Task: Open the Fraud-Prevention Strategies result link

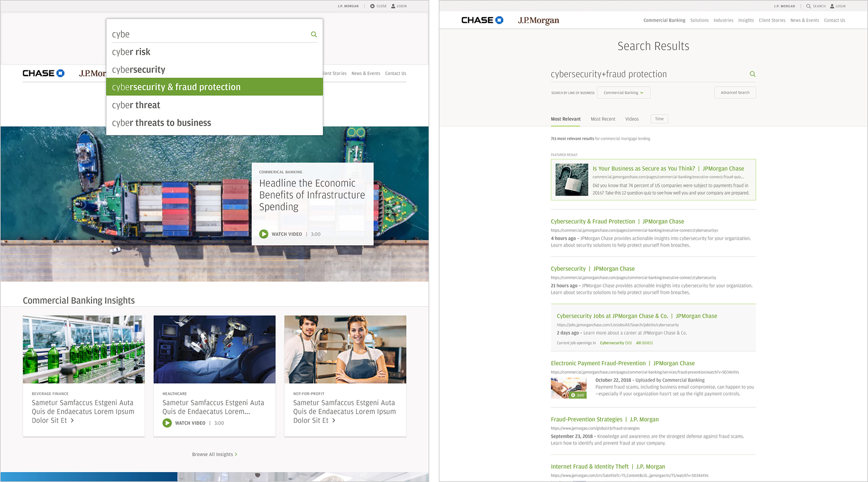Action: point(604,420)
